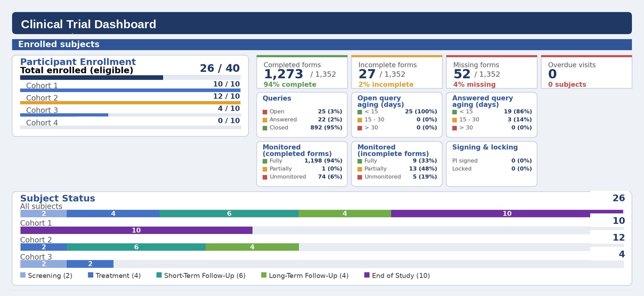Click the open query aging 25 (100%) value
Viewport: 644px width, 296px height.
pos(421,112)
